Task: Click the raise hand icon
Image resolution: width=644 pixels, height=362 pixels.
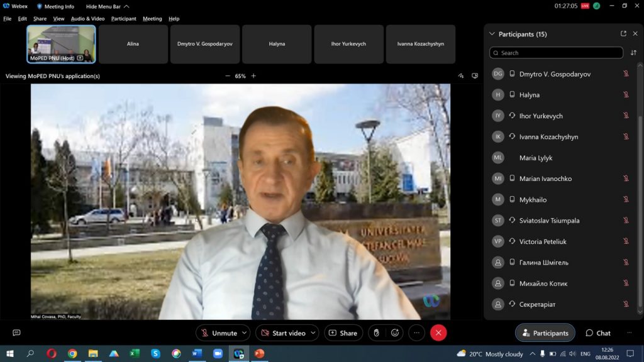Action: coord(376,333)
